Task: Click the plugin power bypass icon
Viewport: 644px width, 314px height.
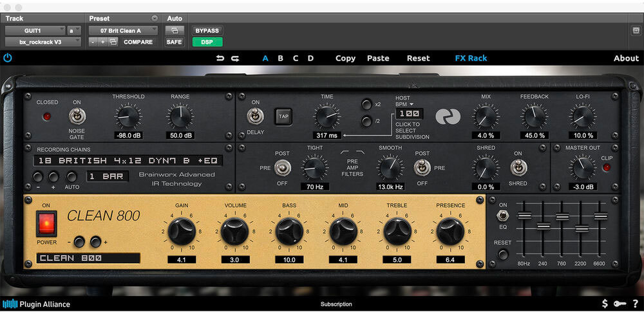Action: [x=8, y=58]
